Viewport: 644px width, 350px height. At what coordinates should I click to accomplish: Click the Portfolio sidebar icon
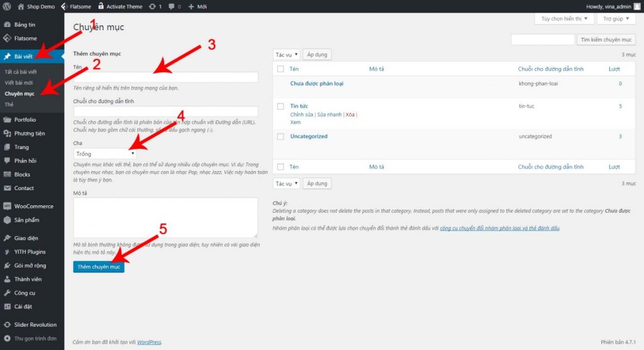7,120
